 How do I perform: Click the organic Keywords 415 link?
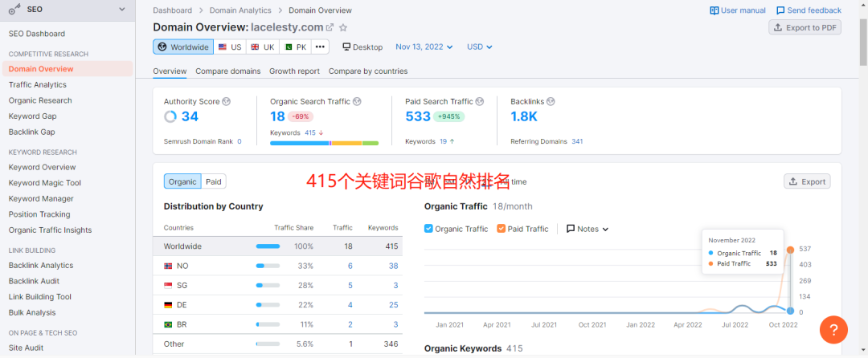click(310, 133)
